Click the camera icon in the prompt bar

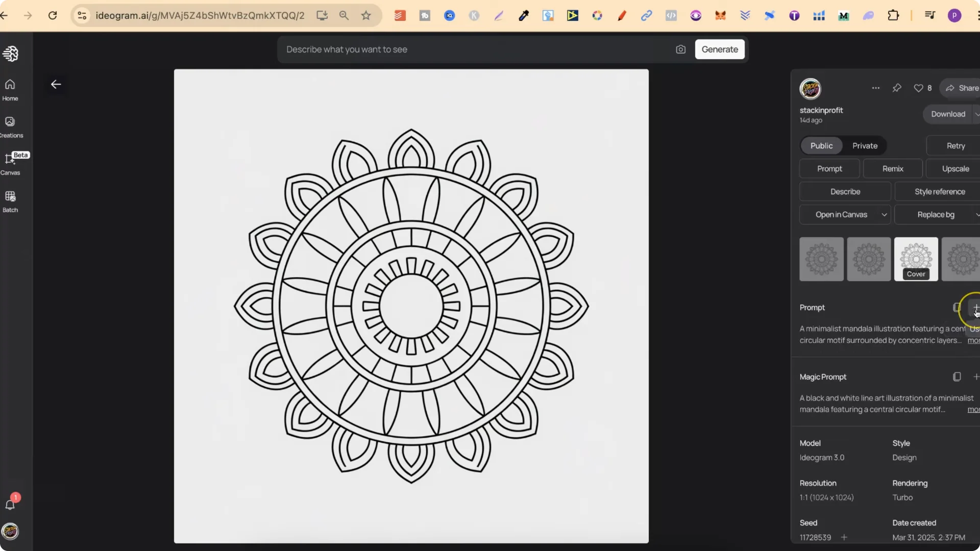681,49
